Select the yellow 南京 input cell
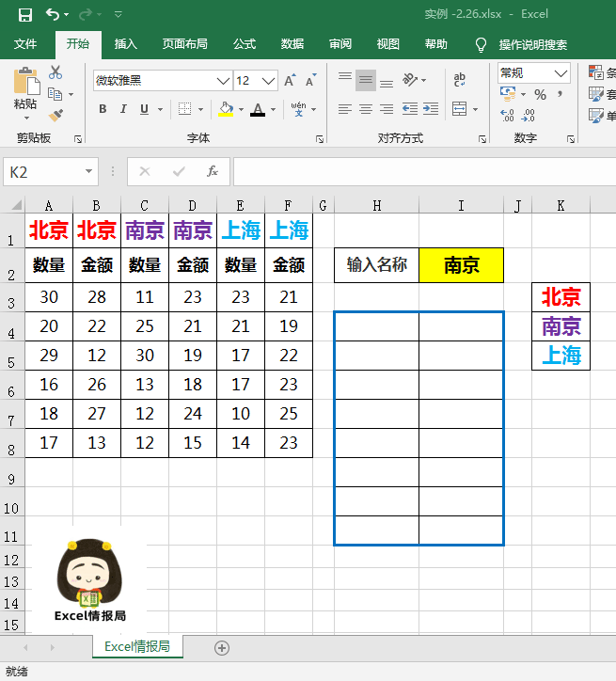Image resolution: width=616 pixels, height=681 pixels. tap(461, 266)
